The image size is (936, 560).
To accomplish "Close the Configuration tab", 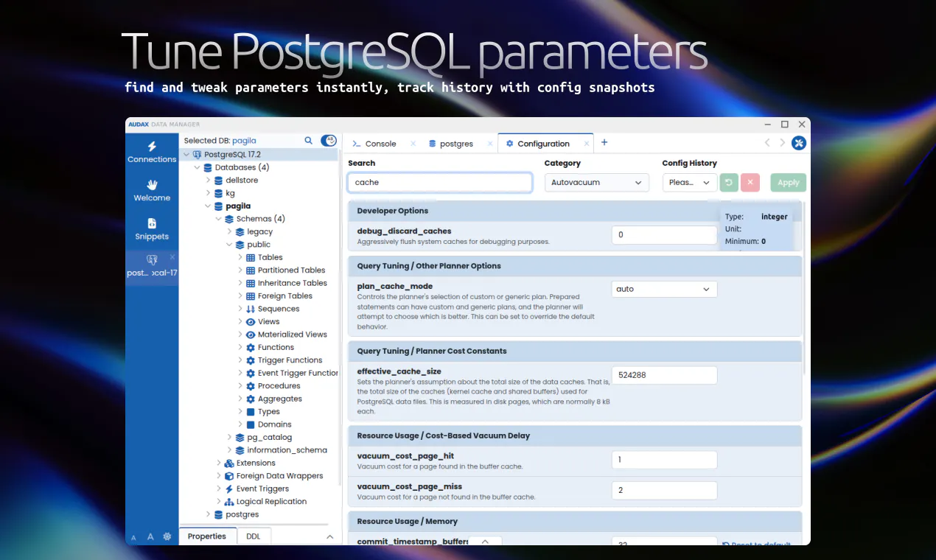I will tap(587, 144).
